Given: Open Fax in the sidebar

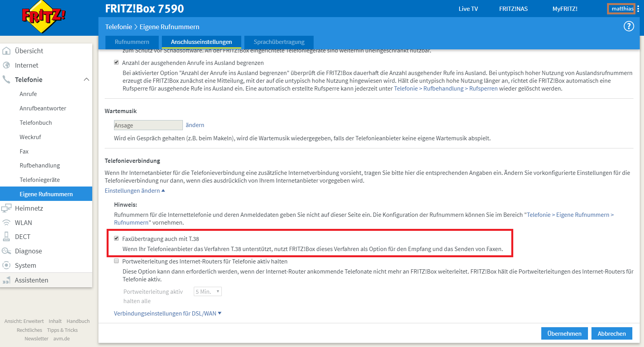Looking at the screenshot, I should click(x=24, y=152).
